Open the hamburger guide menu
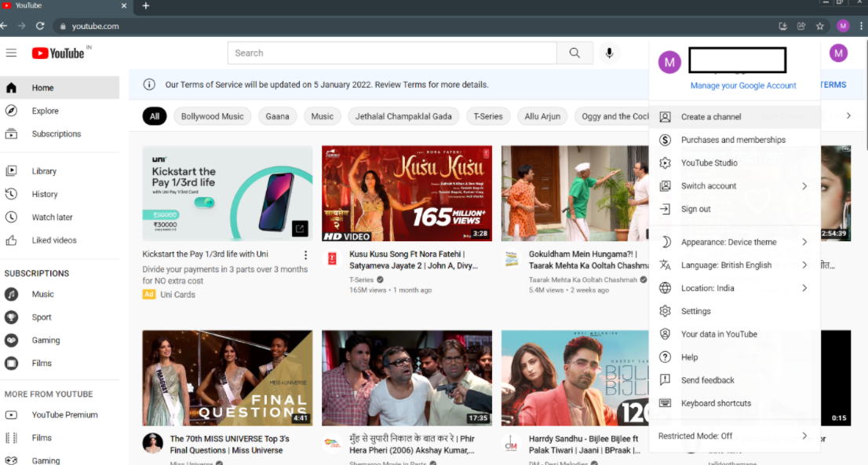The height and width of the screenshot is (465, 868). (x=11, y=53)
